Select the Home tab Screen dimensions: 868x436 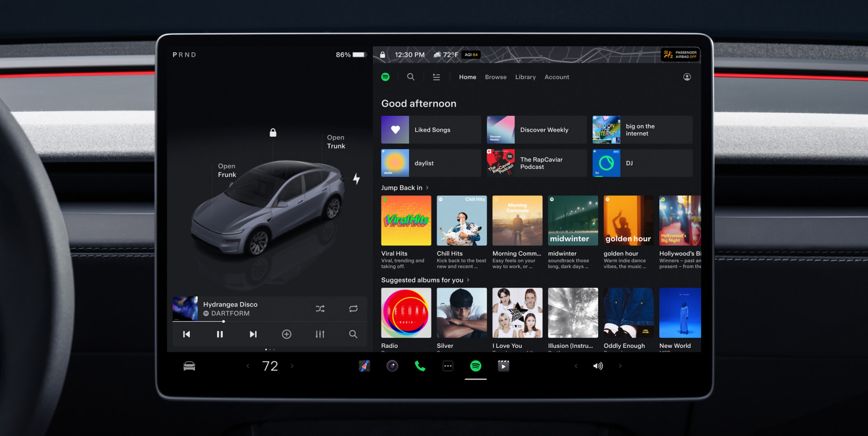467,77
